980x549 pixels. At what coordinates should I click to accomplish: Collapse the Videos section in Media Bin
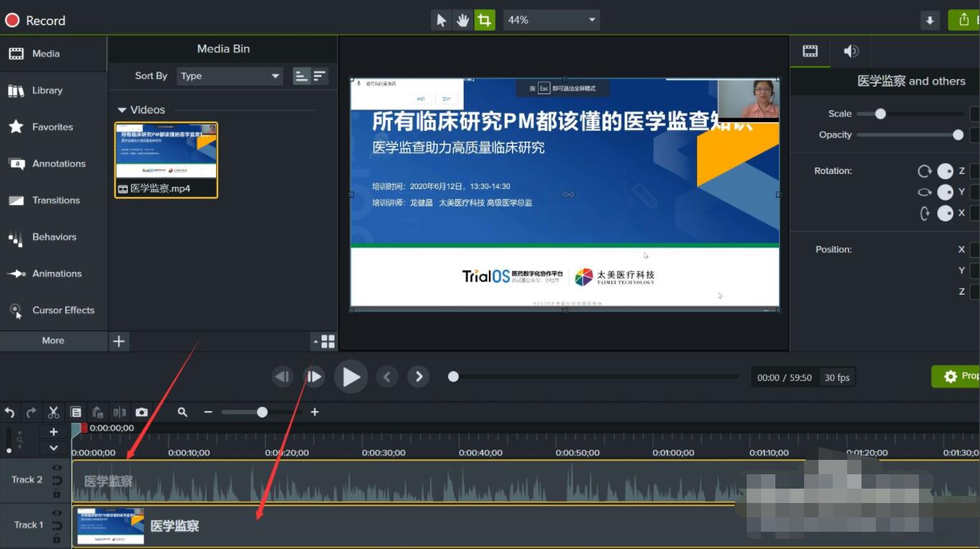122,110
